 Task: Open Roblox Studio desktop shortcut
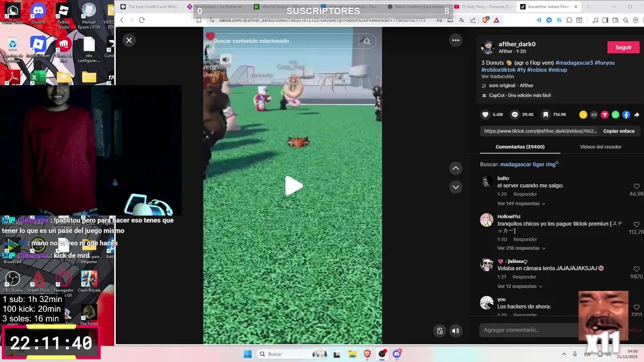coord(63,16)
